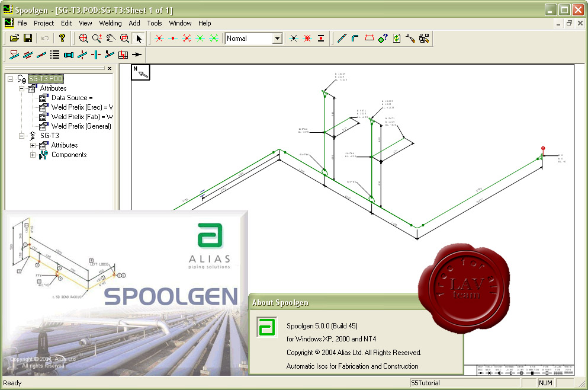This screenshot has width=588, height=390.
Task: Open the Normal dropdown list
Action: click(278, 39)
